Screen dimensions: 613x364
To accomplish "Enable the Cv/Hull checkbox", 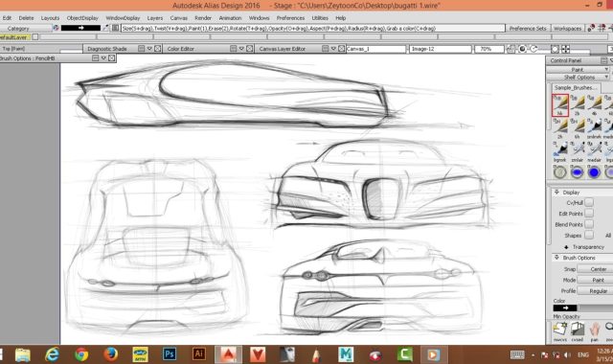I will point(589,202).
